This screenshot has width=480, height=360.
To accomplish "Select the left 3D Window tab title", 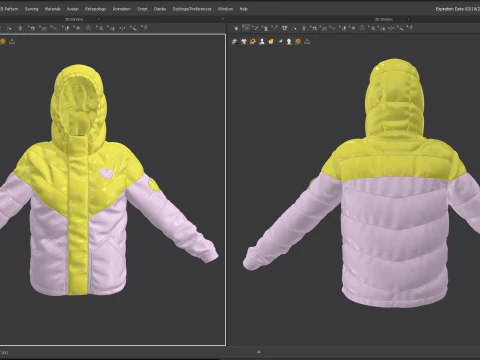I will point(74,19).
